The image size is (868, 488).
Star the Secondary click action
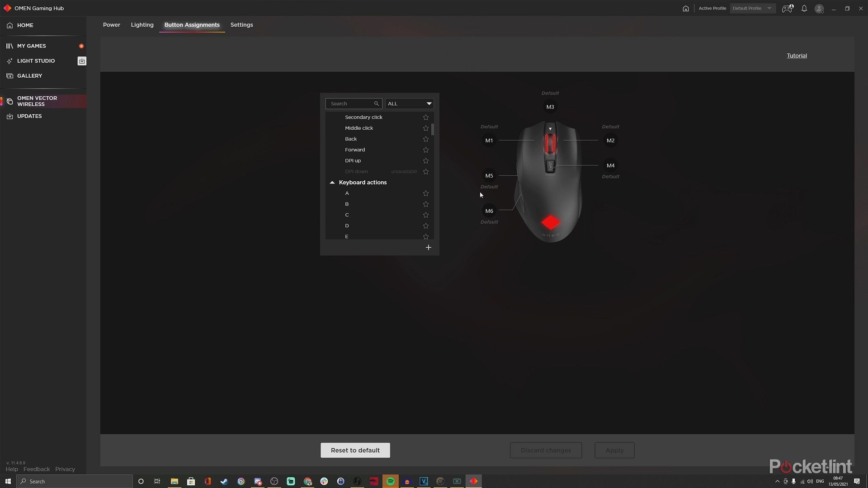click(x=425, y=117)
